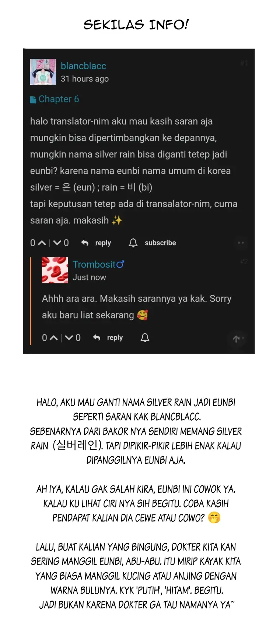Click Trombosit's blood cell avatar
Viewport: 280px width, 644px height.
pos(55,270)
